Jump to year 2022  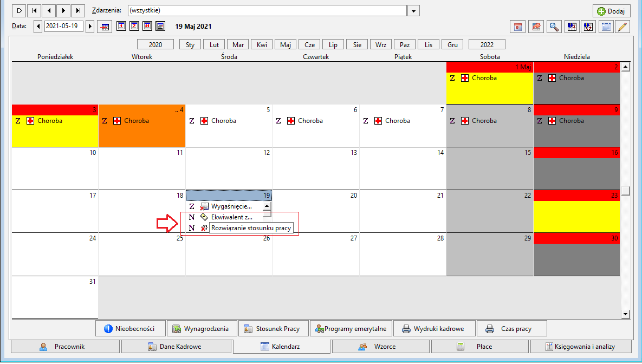coord(487,44)
